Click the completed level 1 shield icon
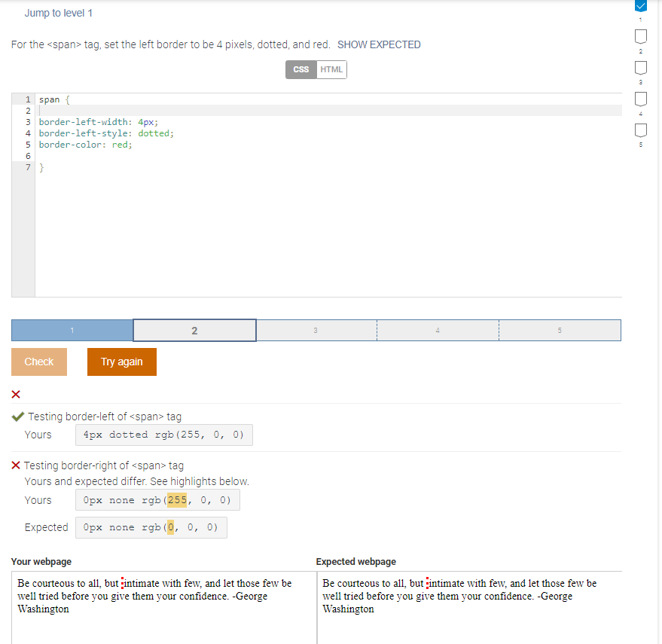662x644 pixels. 640,6
